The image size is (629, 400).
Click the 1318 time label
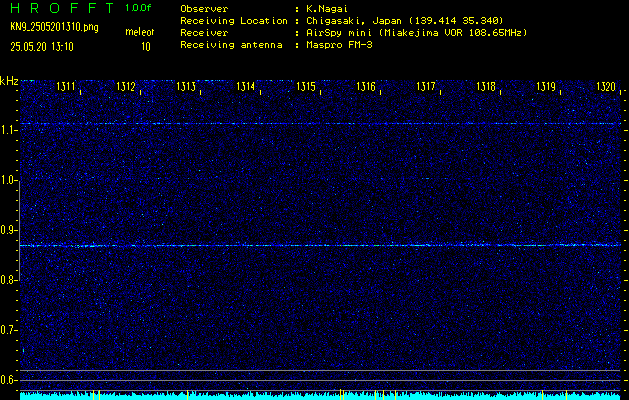486,86
